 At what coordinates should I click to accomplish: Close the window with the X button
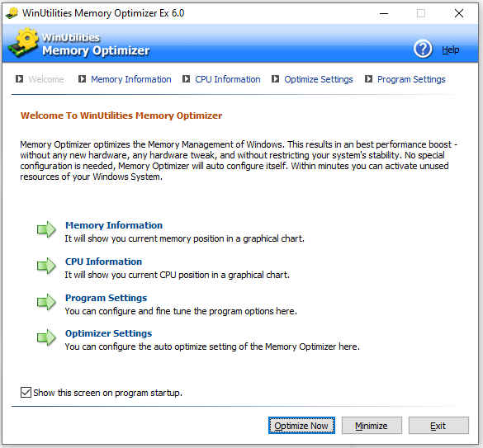[x=459, y=13]
